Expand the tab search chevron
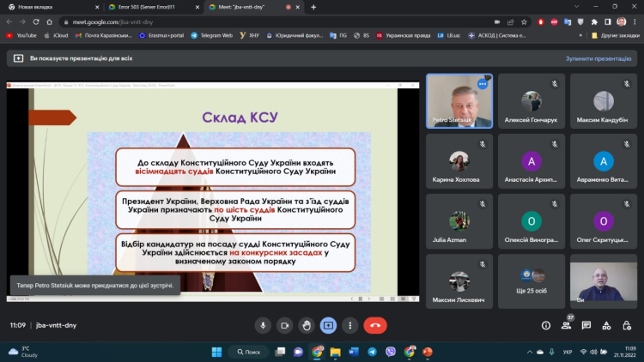 click(577, 7)
